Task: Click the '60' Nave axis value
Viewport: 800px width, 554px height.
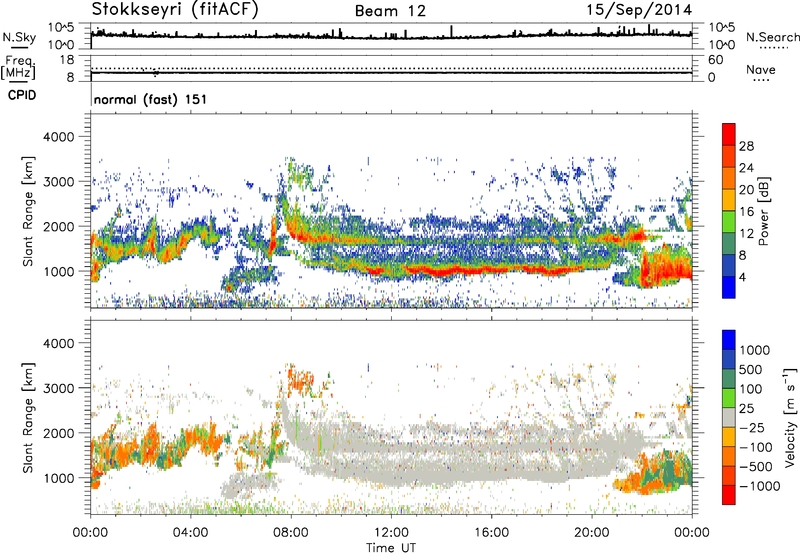Action: click(x=716, y=60)
